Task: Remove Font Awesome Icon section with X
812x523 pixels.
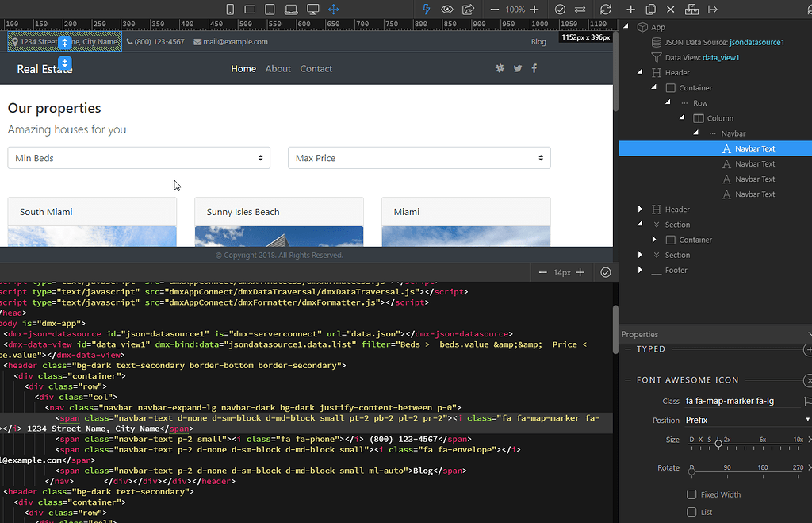Action: [808, 380]
